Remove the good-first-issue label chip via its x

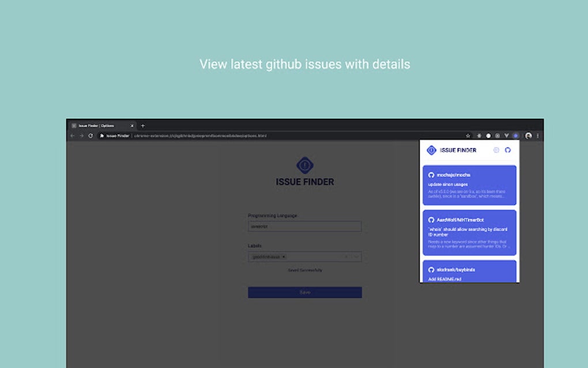tap(283, 257)
